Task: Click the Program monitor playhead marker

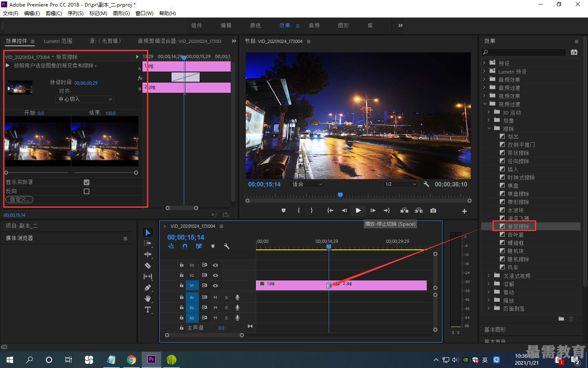Action: (x=340, y=195)
